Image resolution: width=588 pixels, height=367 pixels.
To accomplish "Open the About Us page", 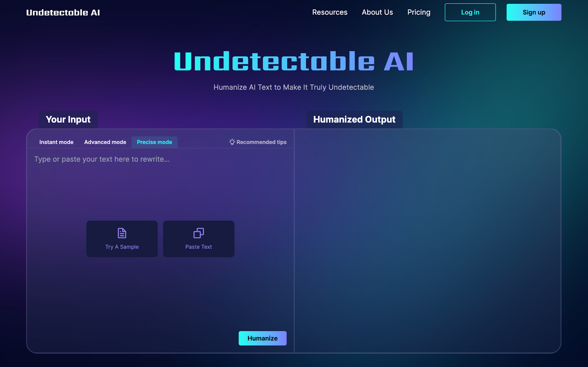I will point(377,12).
